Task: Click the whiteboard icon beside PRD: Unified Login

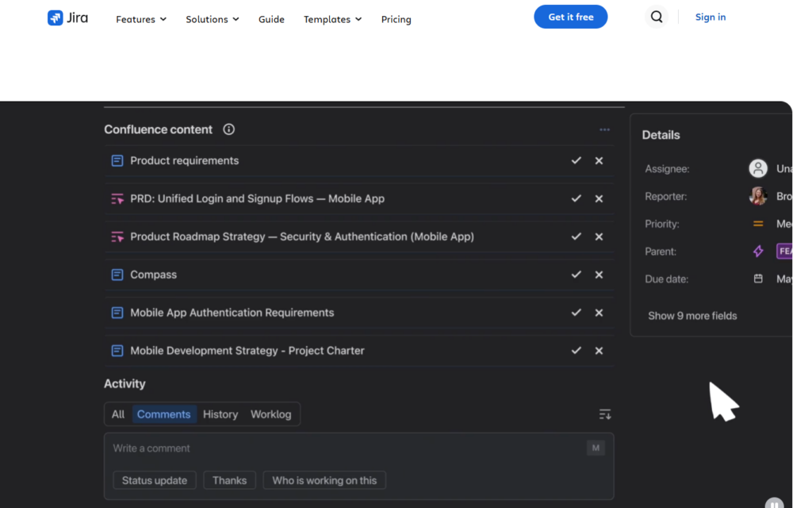Action: pyautogui.click(x=117, y=198)
